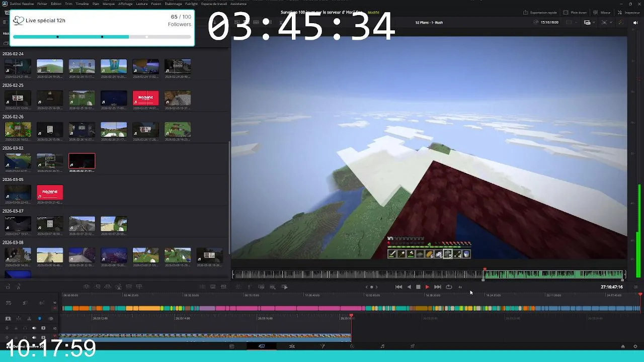The height and width of the screenshot is (362, 644).
Task: Open the Fairlight menu
Action: click(x=191, y=4)
